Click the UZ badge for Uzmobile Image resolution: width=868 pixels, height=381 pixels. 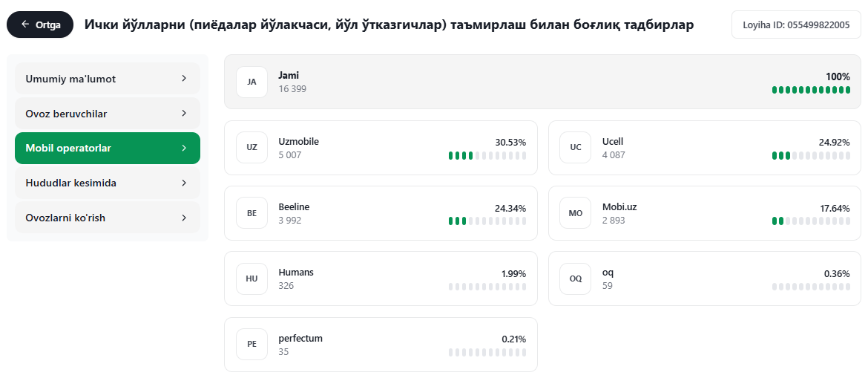pos(252,147)
